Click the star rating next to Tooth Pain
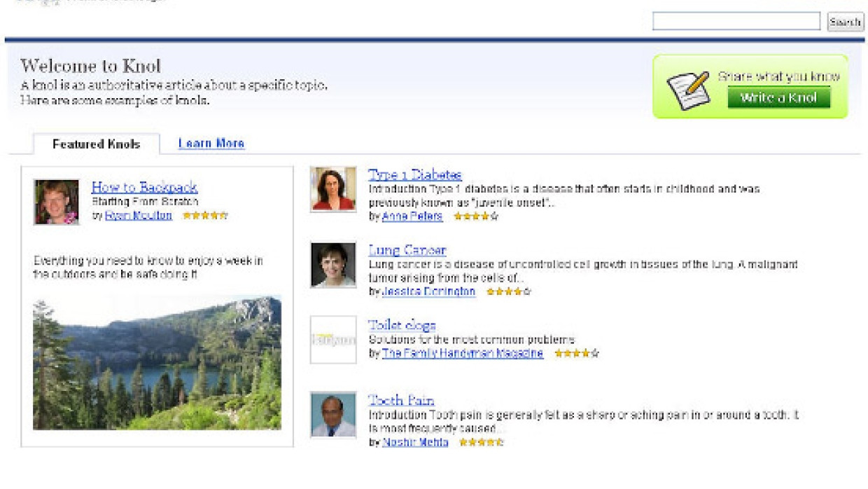This screenshot has width=868, height=489. [482, 443]
